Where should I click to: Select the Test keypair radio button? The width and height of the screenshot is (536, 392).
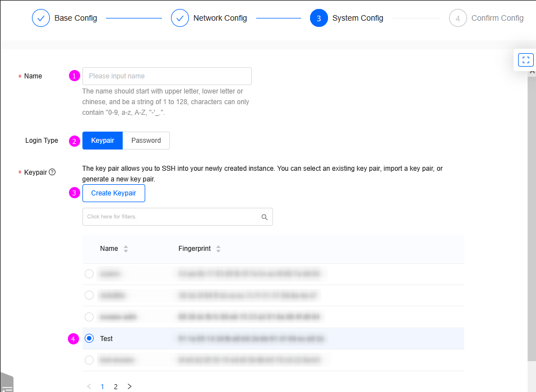tap(89, 338)
